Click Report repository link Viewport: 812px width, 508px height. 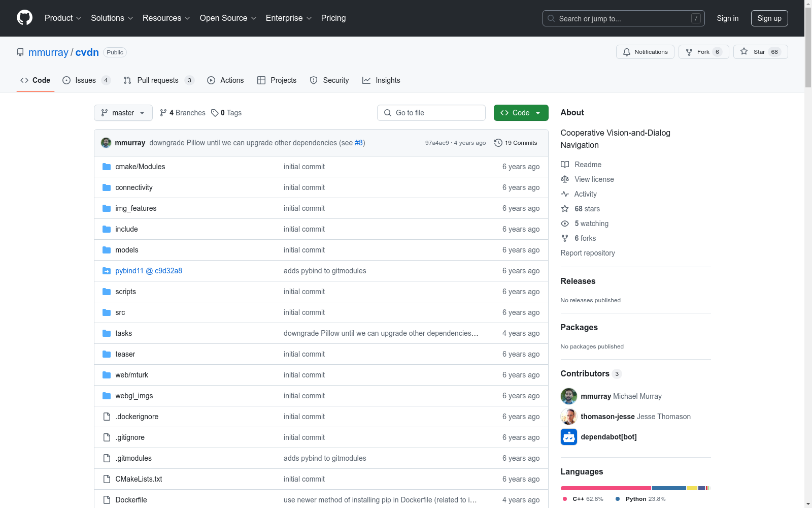pyautogui.click(x=588, y=253)
